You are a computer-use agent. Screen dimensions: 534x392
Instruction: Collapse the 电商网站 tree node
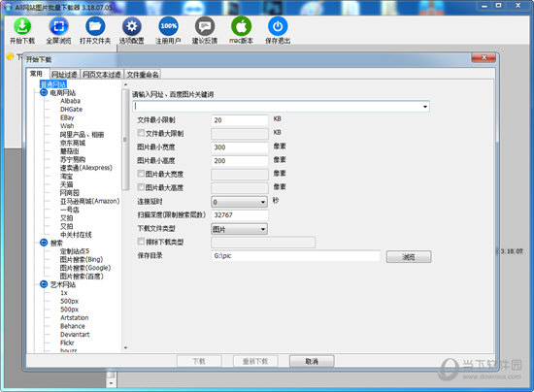point(44,92)
